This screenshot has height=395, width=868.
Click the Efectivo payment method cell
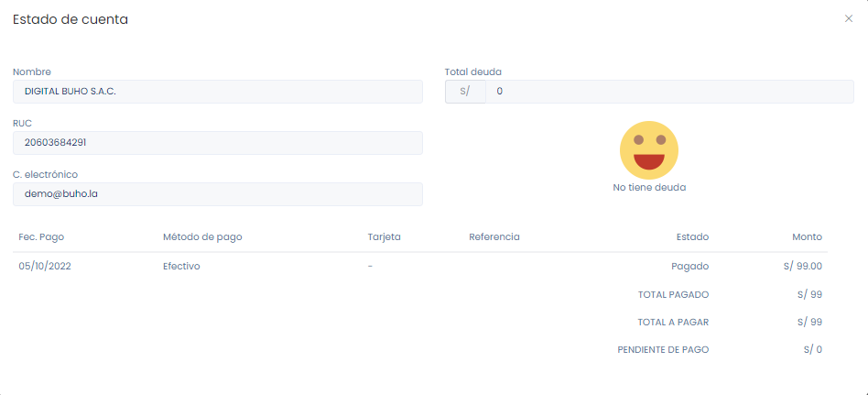pos(181,267)
